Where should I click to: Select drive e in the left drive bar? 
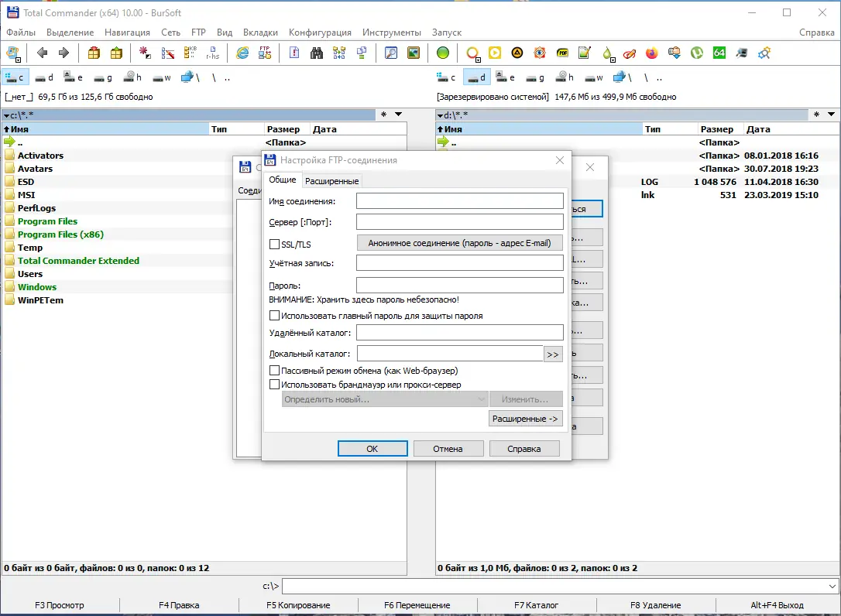click(73, 77)
